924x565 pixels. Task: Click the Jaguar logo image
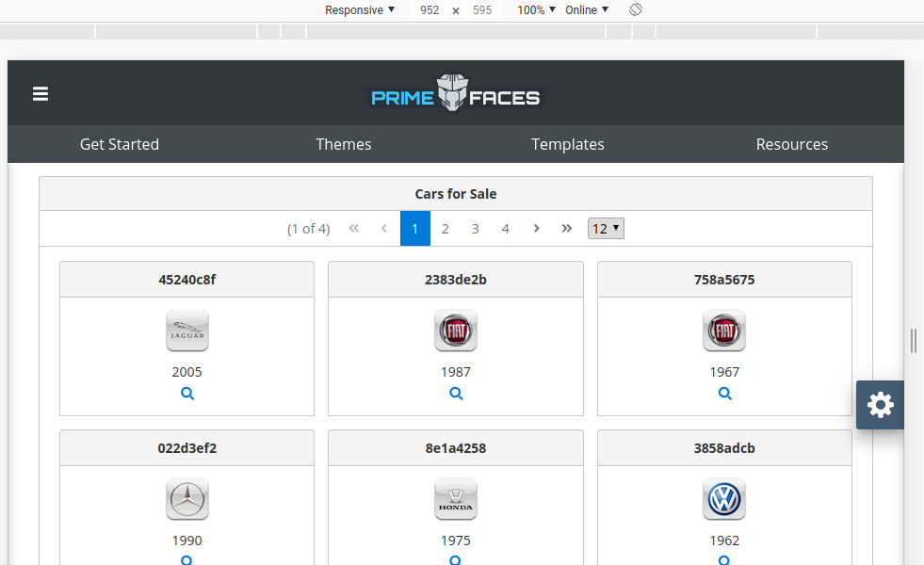(187, 331)
